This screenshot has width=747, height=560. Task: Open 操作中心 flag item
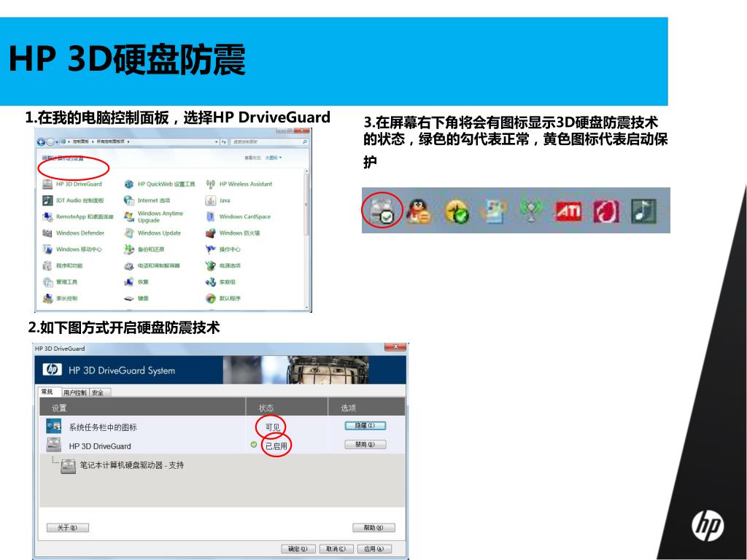pyautogui.click(x=223, y=249)
